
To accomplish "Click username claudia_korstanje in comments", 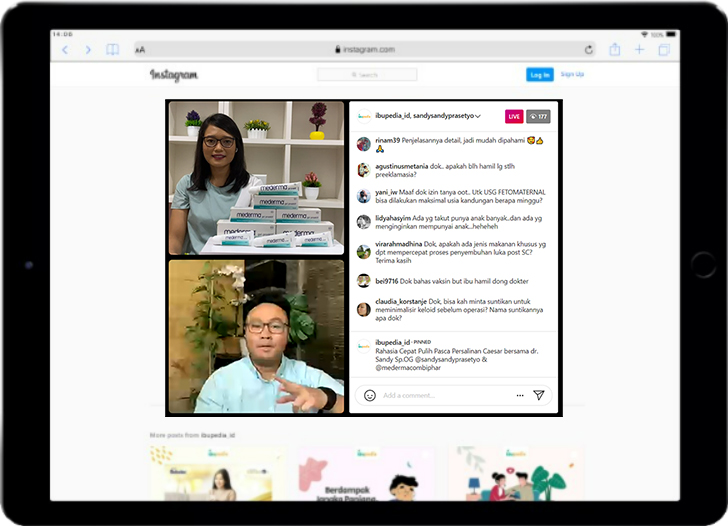I will pyautogui.click(x=401, y=301).
